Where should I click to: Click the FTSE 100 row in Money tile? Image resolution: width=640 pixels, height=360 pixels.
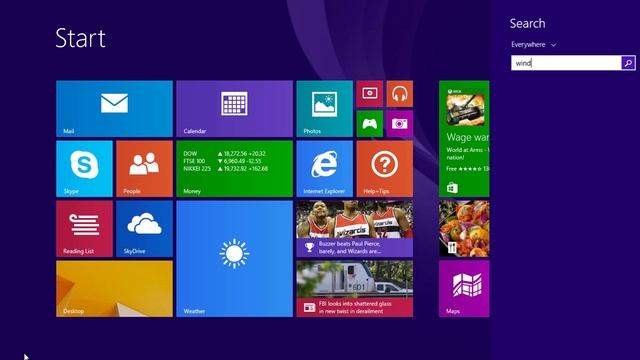tap(222, 161)
